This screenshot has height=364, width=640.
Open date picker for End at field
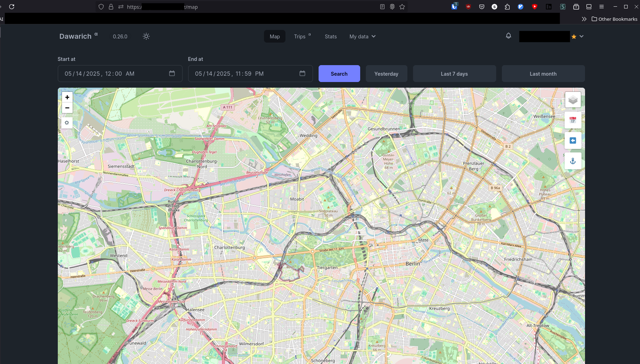point(302,73)
